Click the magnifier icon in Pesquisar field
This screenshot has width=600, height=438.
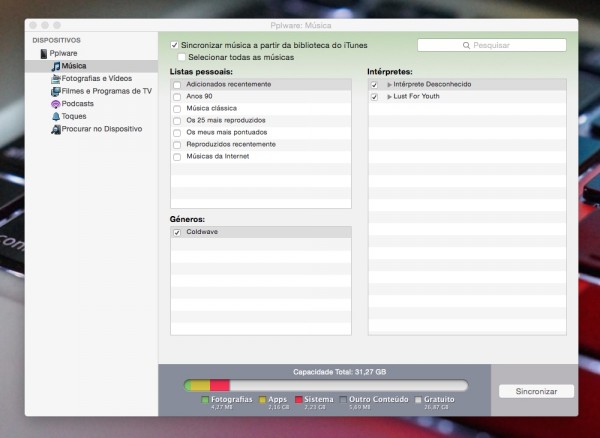pyautogui.click(x=466, y=46)
